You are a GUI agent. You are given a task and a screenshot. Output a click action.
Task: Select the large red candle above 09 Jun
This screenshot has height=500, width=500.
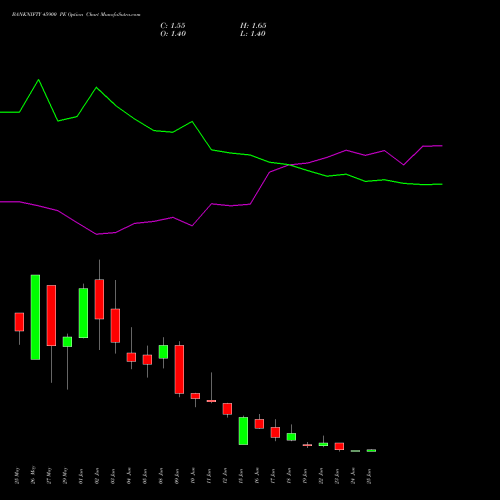179,369
